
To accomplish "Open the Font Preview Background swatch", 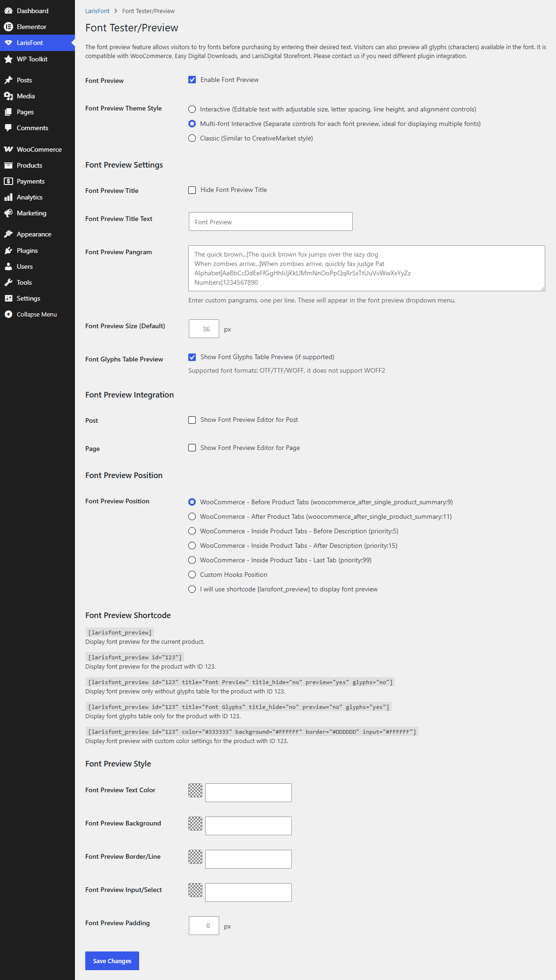I will pos(195,824).
